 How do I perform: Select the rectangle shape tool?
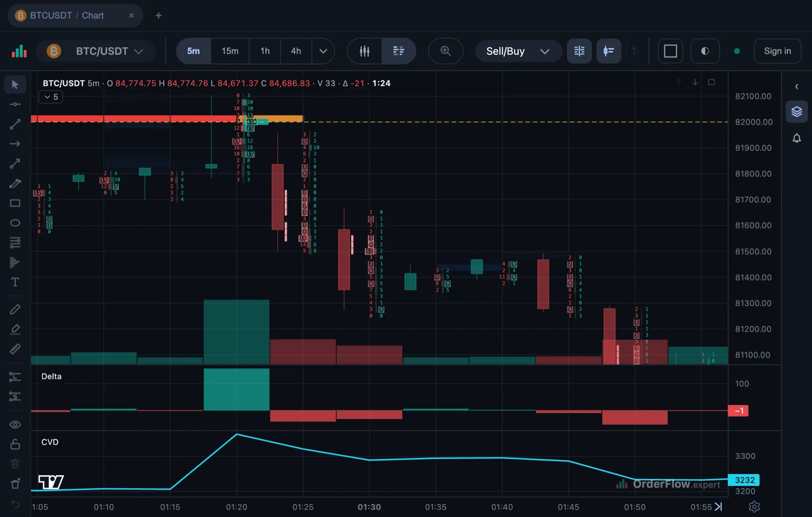(x=15, y=203)
